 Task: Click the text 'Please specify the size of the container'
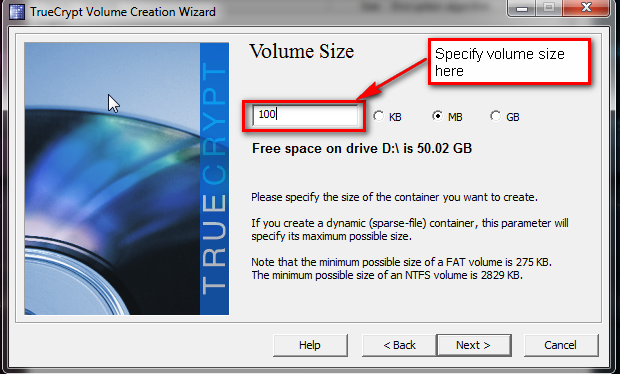coord(346,197)
